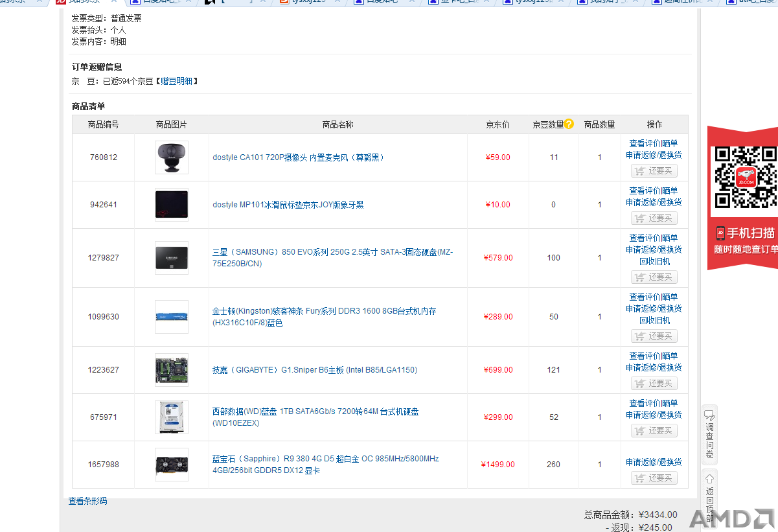
Task: Select product number 942641 cell
Action: (x=104, y=205)
